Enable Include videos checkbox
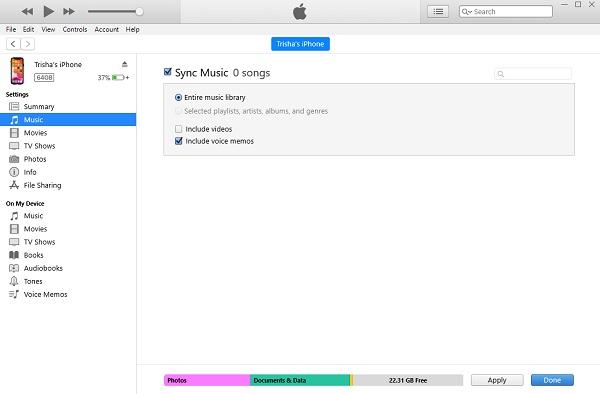This screenshot has height=394, width=600. click(x=178, y=129)
